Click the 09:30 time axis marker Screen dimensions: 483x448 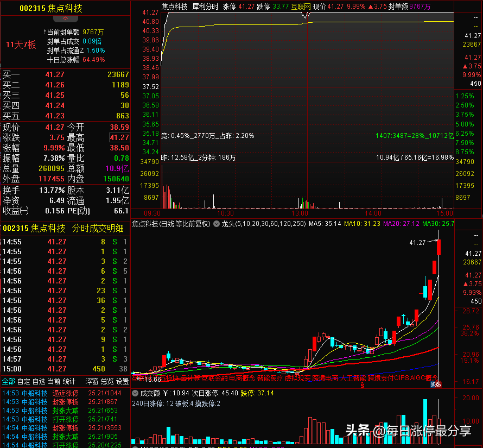[152, 213]
